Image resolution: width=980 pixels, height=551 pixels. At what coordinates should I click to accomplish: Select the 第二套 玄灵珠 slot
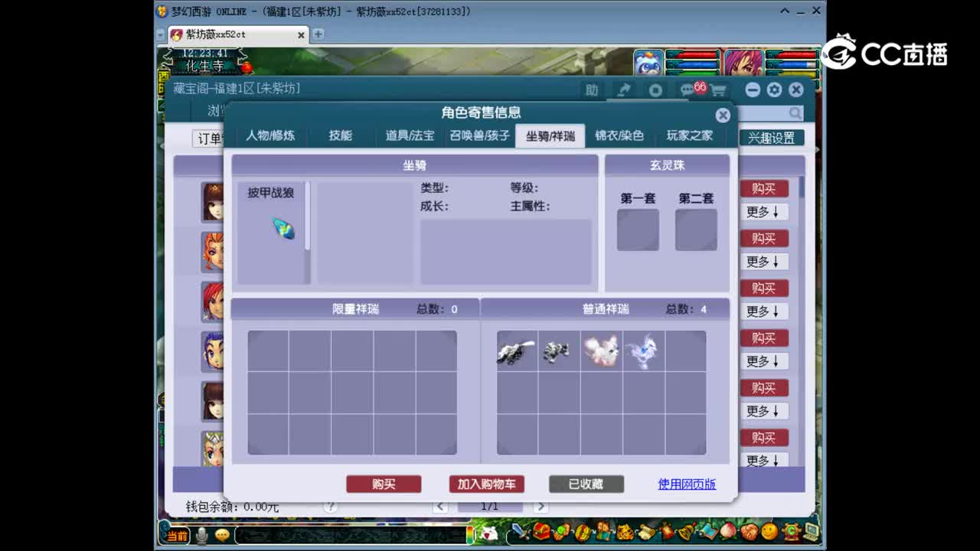[x=696, y=230]
